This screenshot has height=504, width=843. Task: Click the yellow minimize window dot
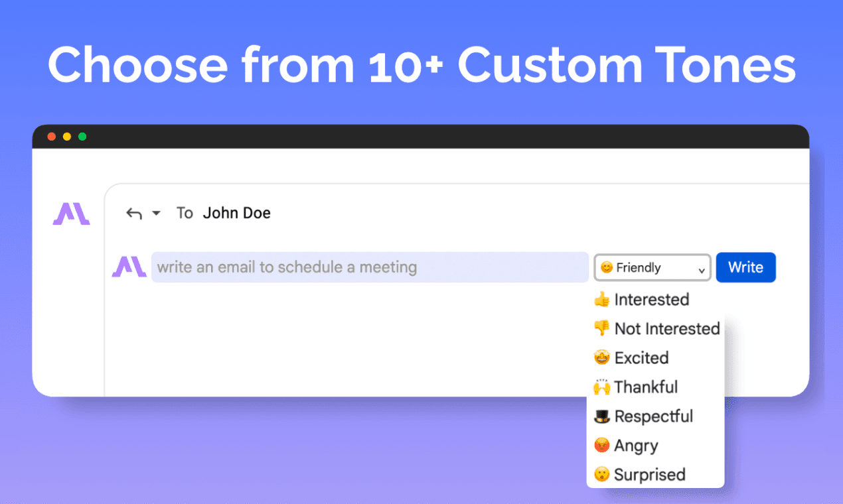[67, 137]
